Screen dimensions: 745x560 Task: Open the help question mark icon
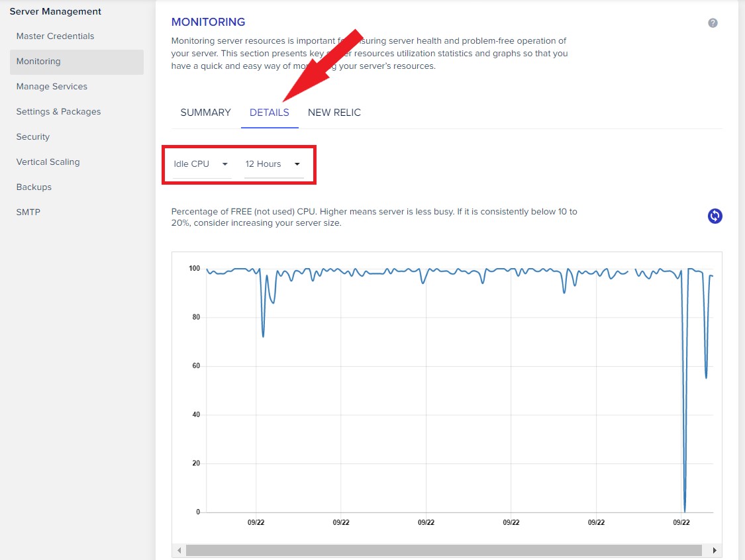(712, 23)
